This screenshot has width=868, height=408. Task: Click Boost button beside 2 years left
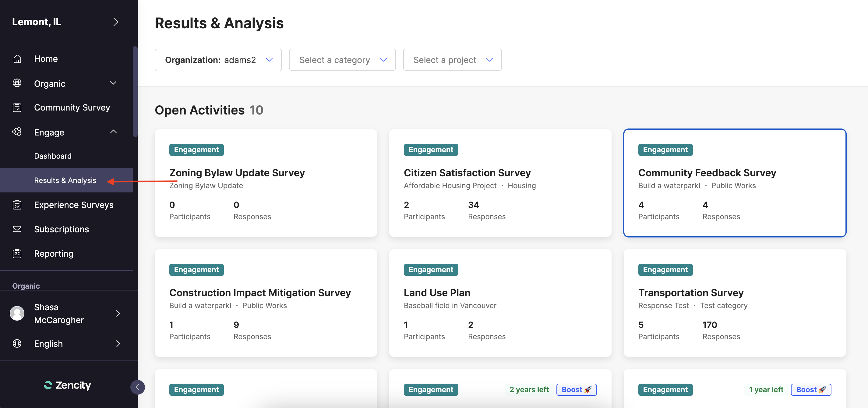point(576,389)
